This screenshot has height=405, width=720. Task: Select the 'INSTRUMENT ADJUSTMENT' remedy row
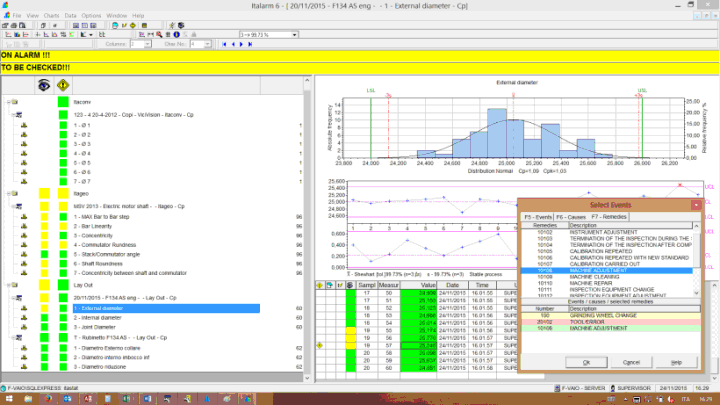click(606, 232)
